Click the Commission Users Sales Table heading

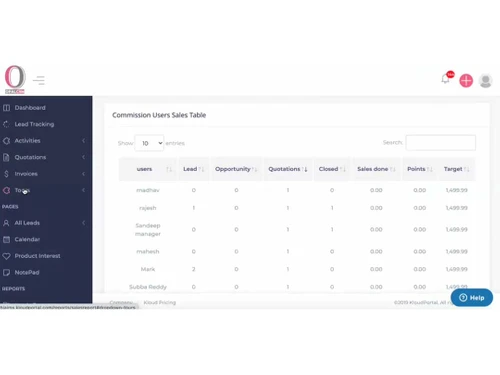coord(159,115)
